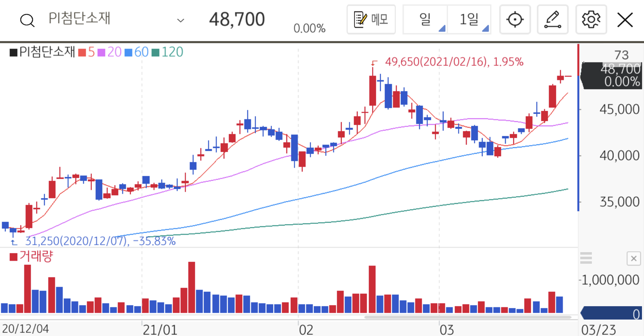
Task: Click the 03 month axis label
Action: pos(447,330)
